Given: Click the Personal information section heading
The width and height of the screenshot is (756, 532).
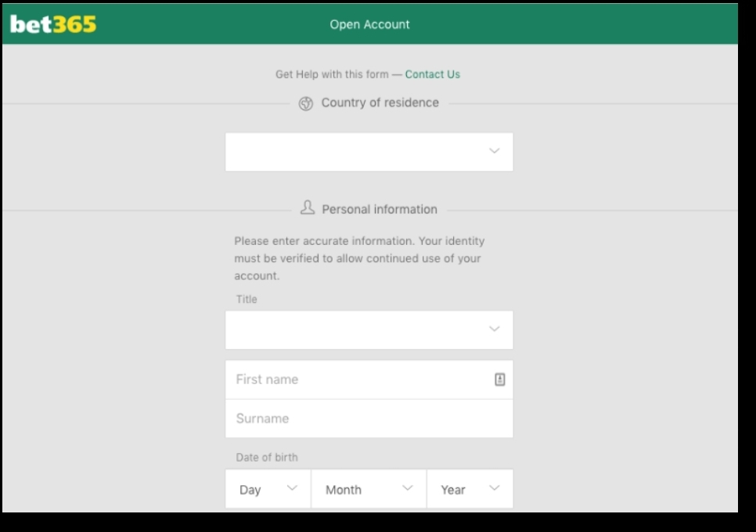Looking at the screenshot, I should click(380, 209).
